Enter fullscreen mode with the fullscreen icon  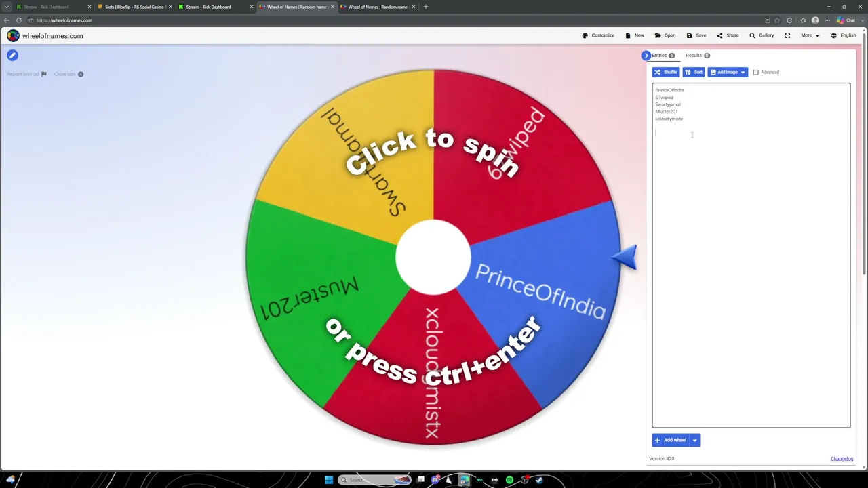(787, 35)
